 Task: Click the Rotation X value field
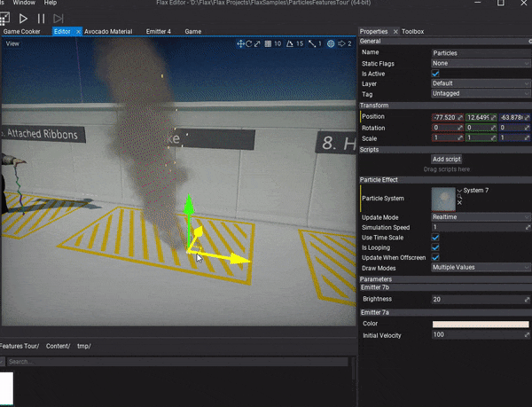pyautogui.click(x=448, y=128)
